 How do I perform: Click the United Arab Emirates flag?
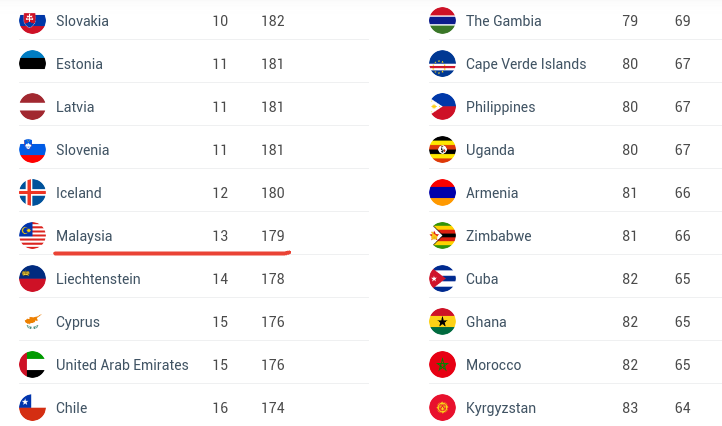point(32,364)
